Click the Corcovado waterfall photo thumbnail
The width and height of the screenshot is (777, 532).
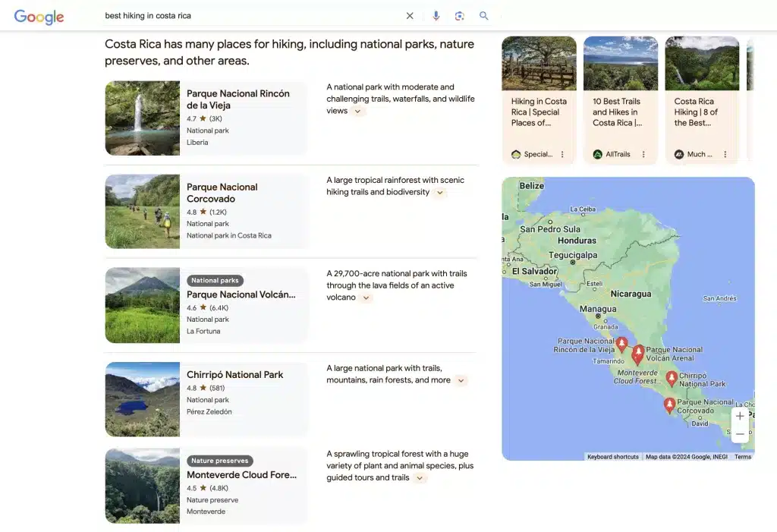click(x=142, y=211)
